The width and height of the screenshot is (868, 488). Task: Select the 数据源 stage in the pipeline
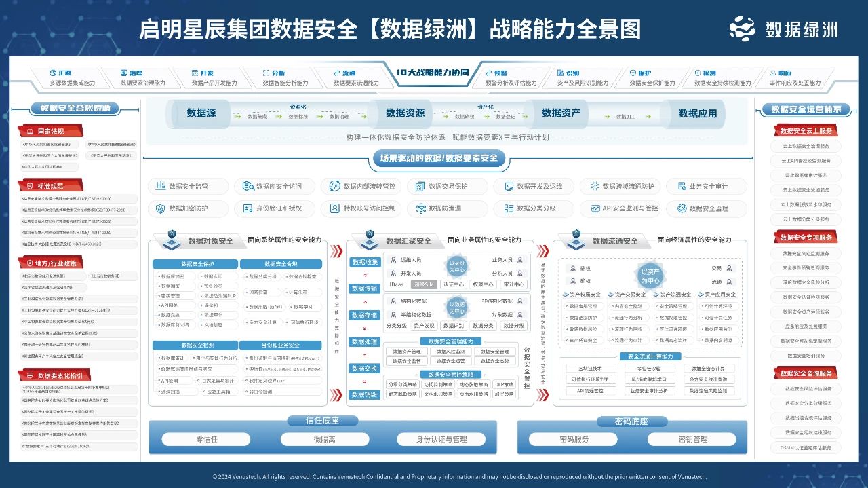coord(200,113)
